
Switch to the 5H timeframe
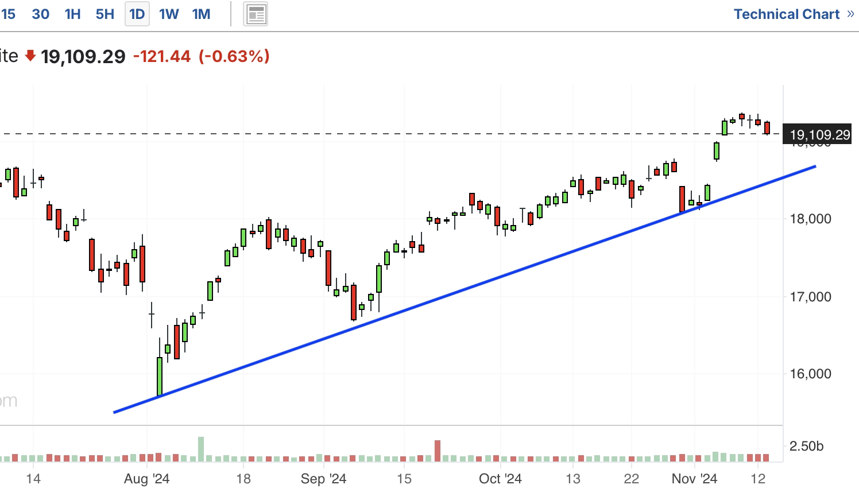(105, 14)
